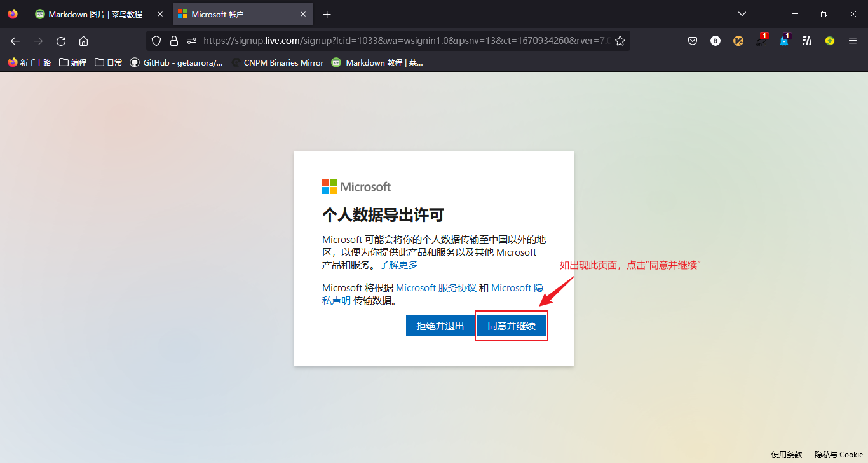
Task: Open the B circle extension icon
Action: click(715, 41)
